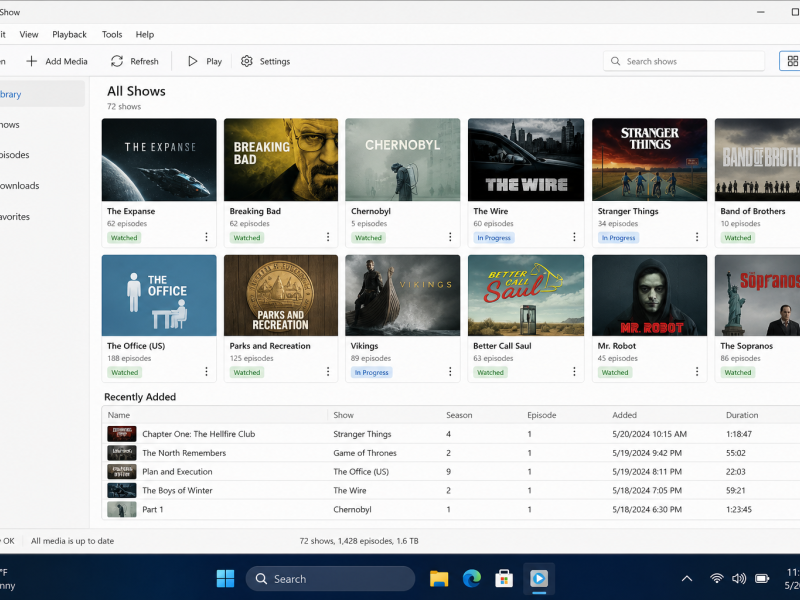Screen dimensions: 800x600
Task: Open the Band of Brothers poster
Action: (x=758, y=160)
